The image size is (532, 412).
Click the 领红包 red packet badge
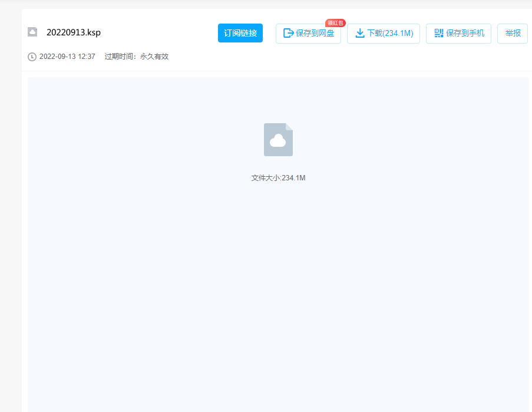[335, 23]
